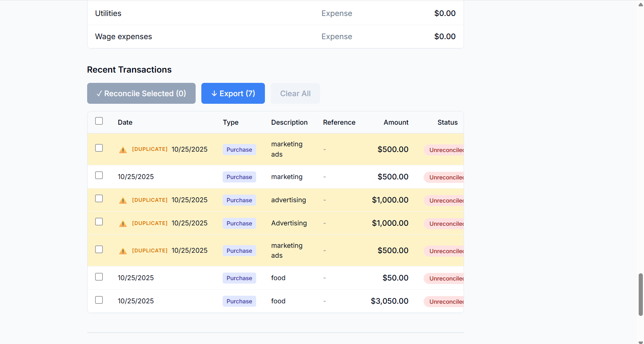Click the warning icon on the Advertising $1,000.00 row
The width and height of the screenshot is (644, 344).
123,223
